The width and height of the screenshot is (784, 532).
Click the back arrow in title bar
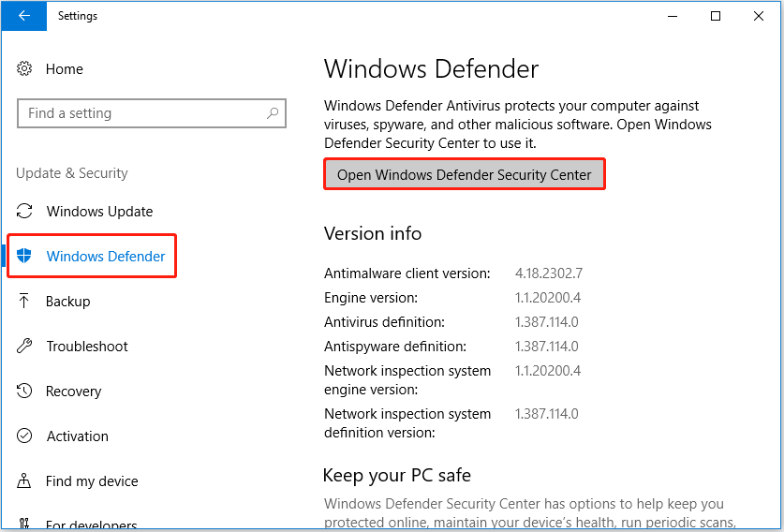click(23, 16)
